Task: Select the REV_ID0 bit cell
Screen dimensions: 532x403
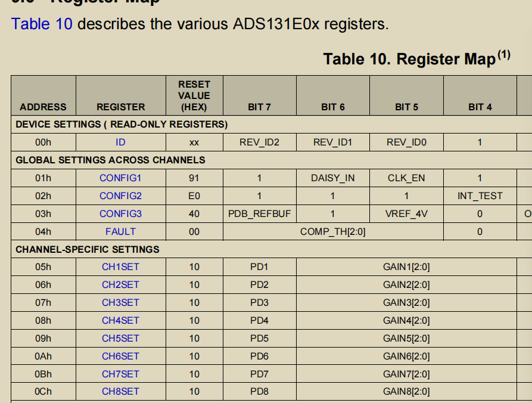Action: click(x=406, y=142)
